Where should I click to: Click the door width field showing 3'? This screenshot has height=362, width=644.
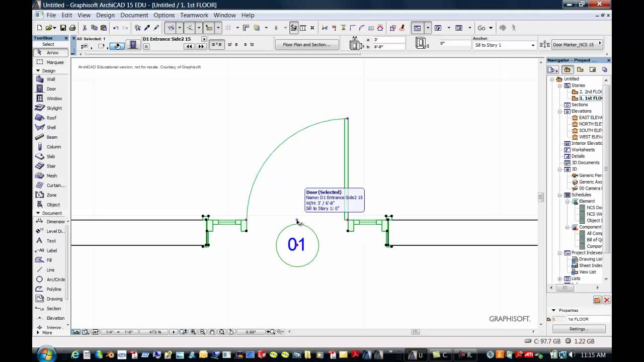[388, 40]
